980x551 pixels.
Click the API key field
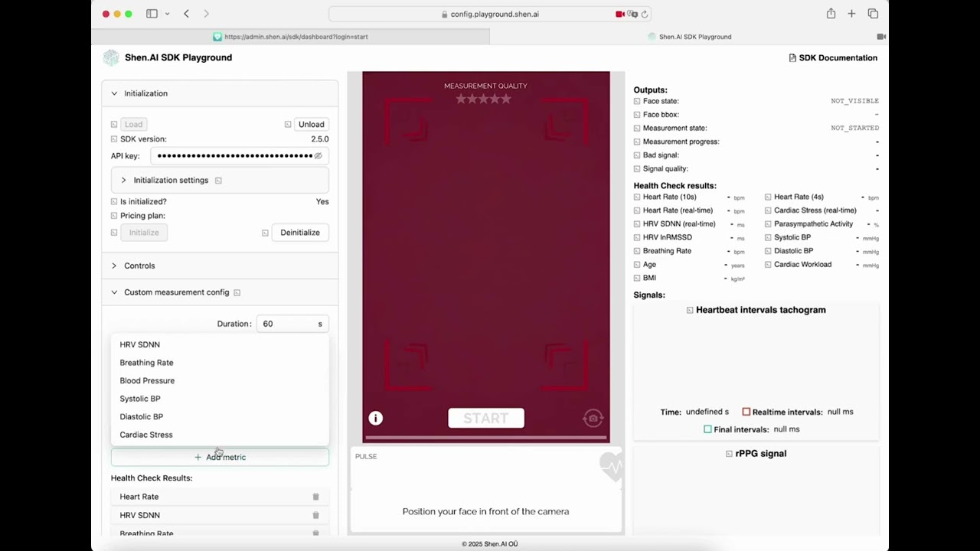tap(239, 155)
